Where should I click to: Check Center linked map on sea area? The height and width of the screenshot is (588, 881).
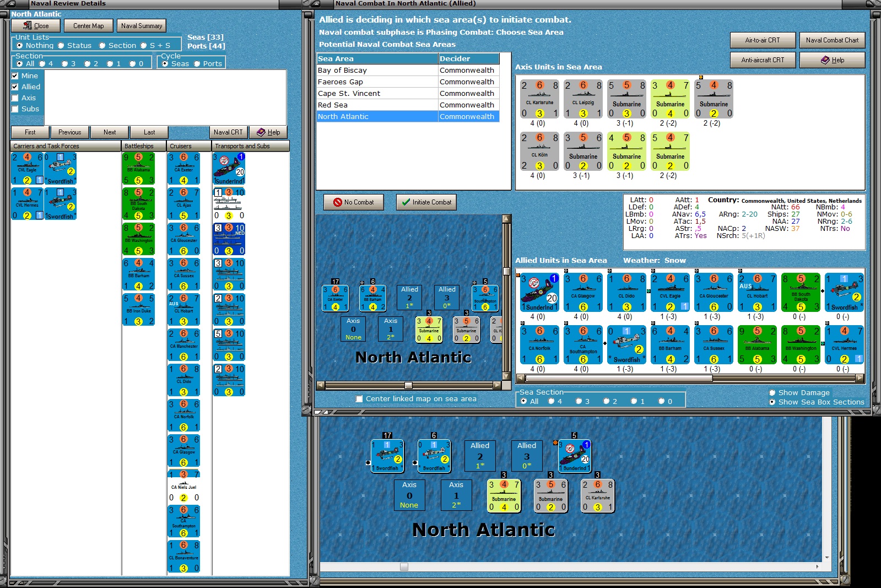pos(359,399)
